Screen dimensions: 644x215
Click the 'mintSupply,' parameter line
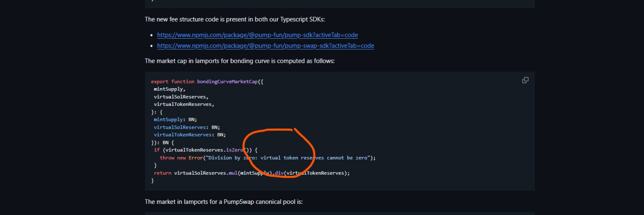pyautogui.click(x=170, y=89)
